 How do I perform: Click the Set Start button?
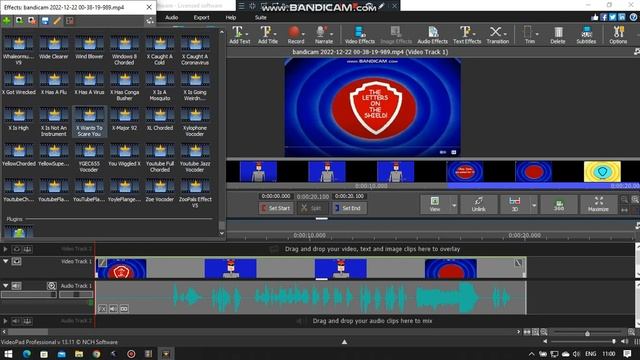[x=276, y=208]
